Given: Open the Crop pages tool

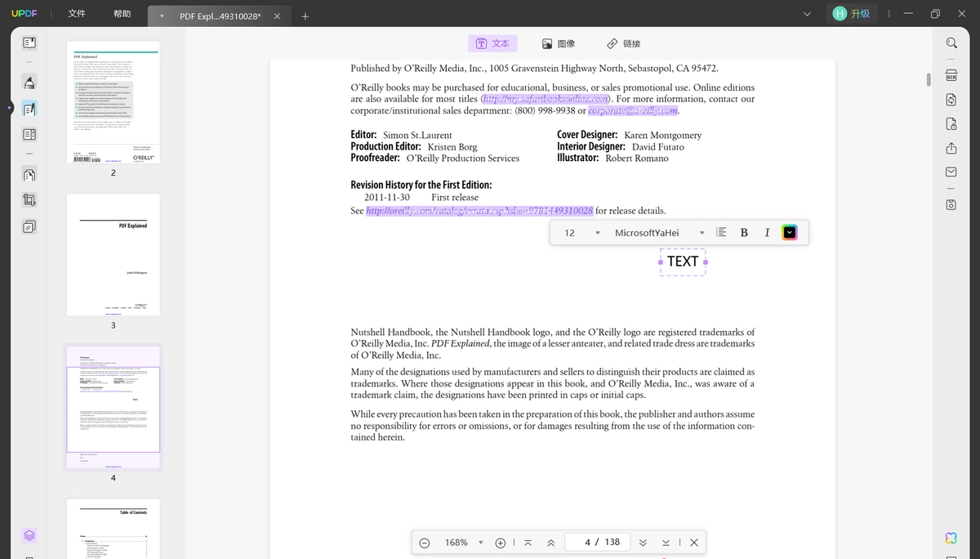Looking at the screenshot, I should pyautogui.click(x=29, y=200).
